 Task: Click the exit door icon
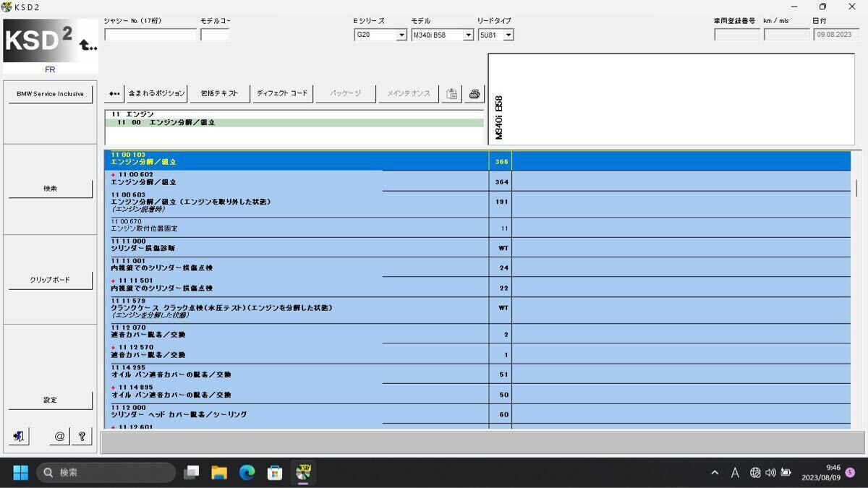click(20, 437)
